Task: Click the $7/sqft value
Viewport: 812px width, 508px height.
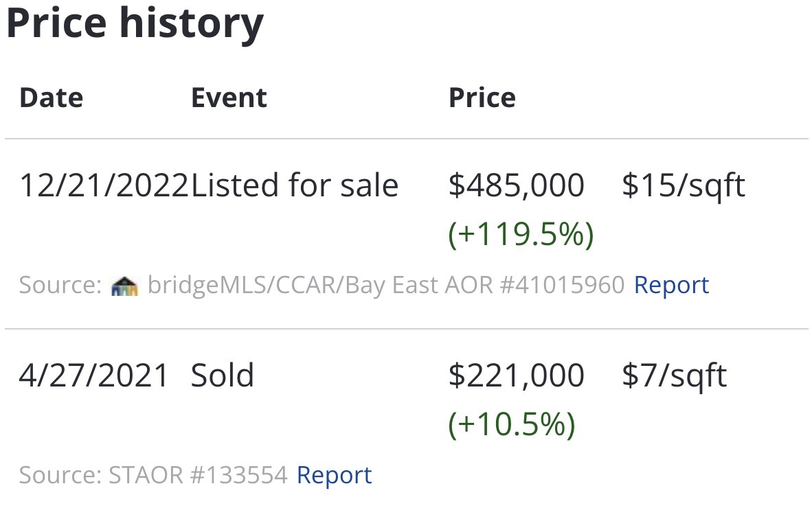Action: (x=674, y=376)
